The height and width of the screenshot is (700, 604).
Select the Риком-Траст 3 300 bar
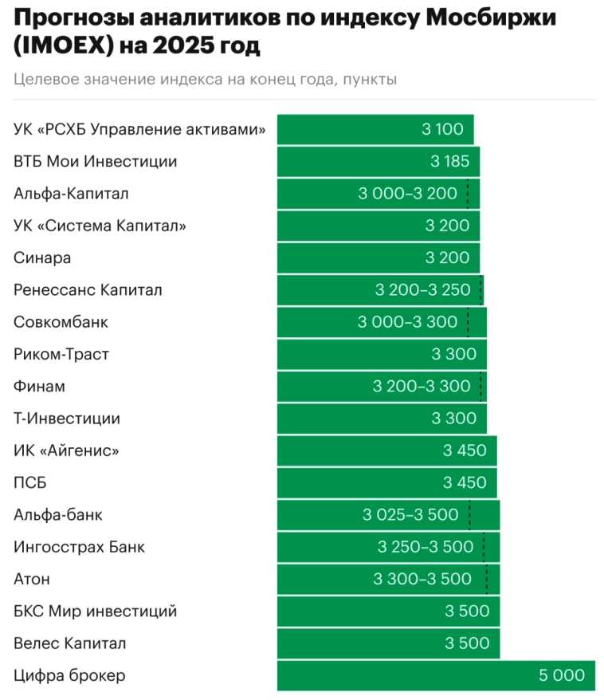coord(382,354)
